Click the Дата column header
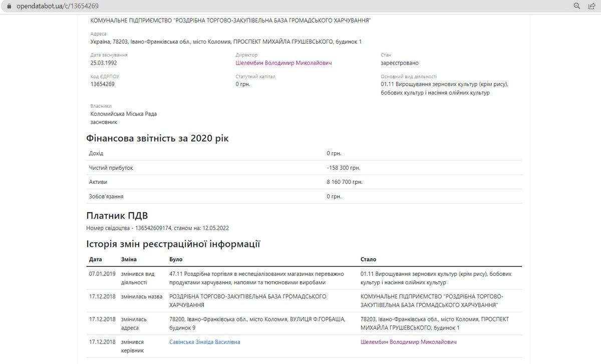The image size is (601, 364). tap(95, 259)
